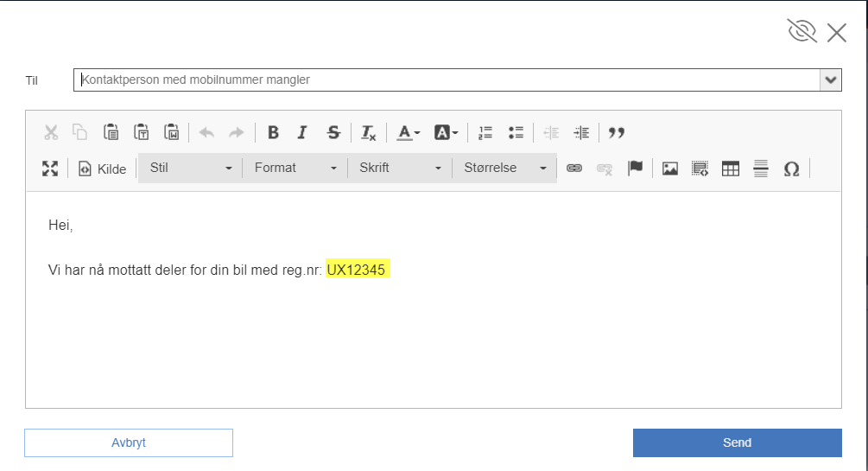Click the Avbryt button
The image size is (868, 471).
[129, 442]
